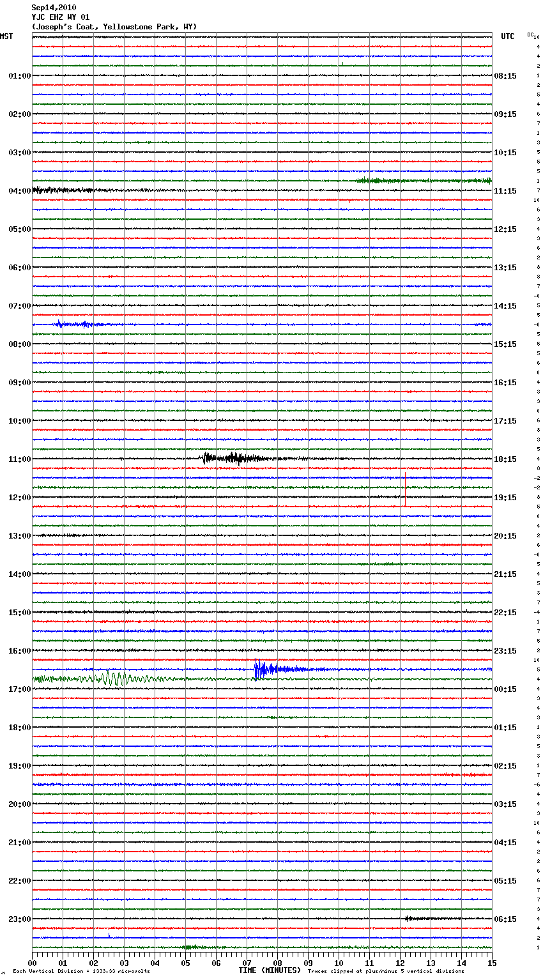Click the '13:15' UTC time label
Viewport: 543px width, 980px height.
click(x=505, y=268)
